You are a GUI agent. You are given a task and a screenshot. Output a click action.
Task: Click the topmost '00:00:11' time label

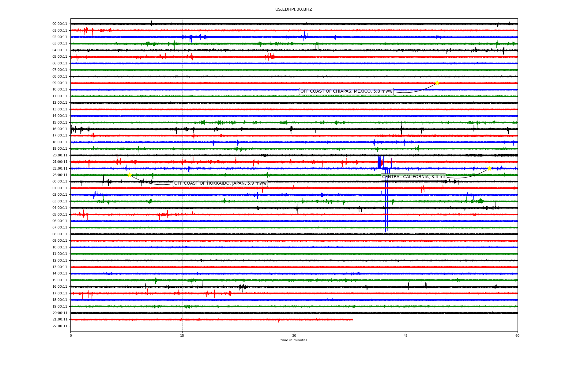60,24
